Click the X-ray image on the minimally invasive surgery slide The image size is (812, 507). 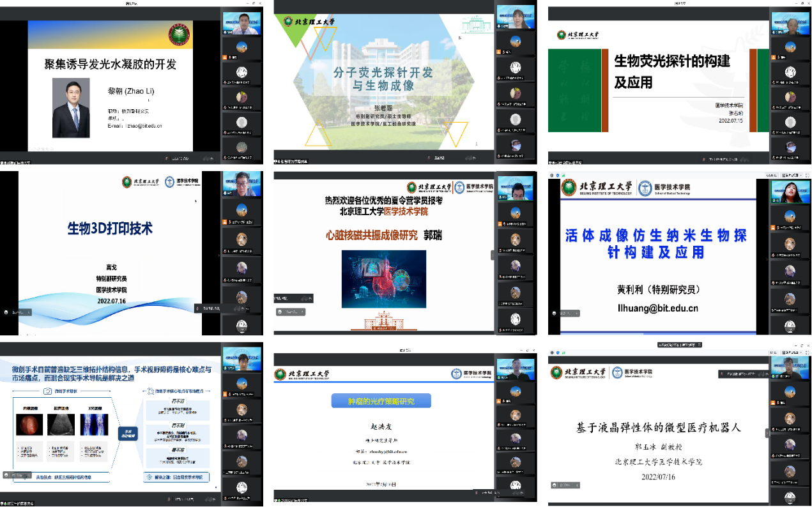(94, 425)
